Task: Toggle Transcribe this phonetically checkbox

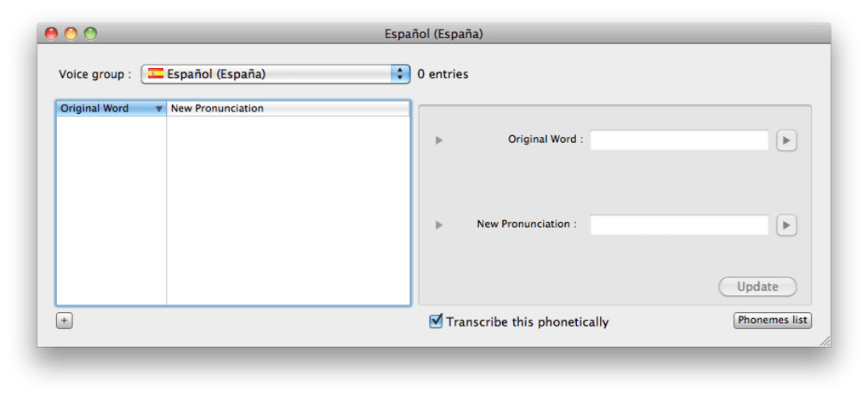Action: (436, 321)
